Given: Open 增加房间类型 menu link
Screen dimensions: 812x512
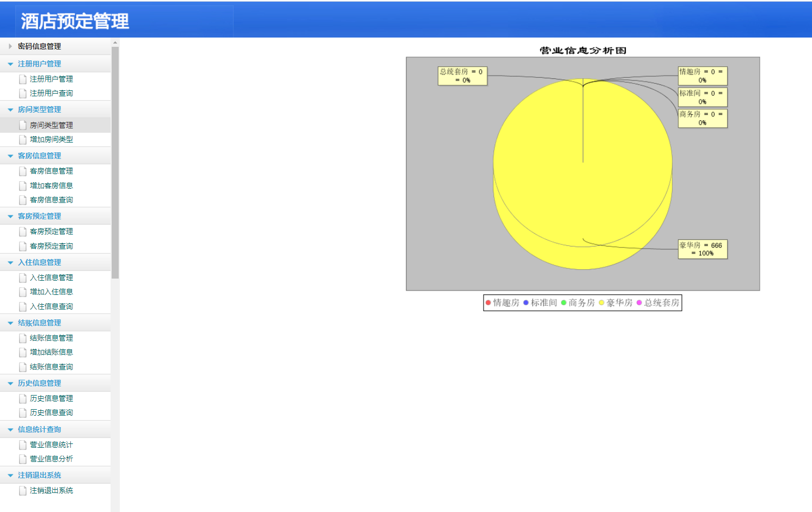Looking at the screenshot, I should pyautogui.click(x=51, y=140).
